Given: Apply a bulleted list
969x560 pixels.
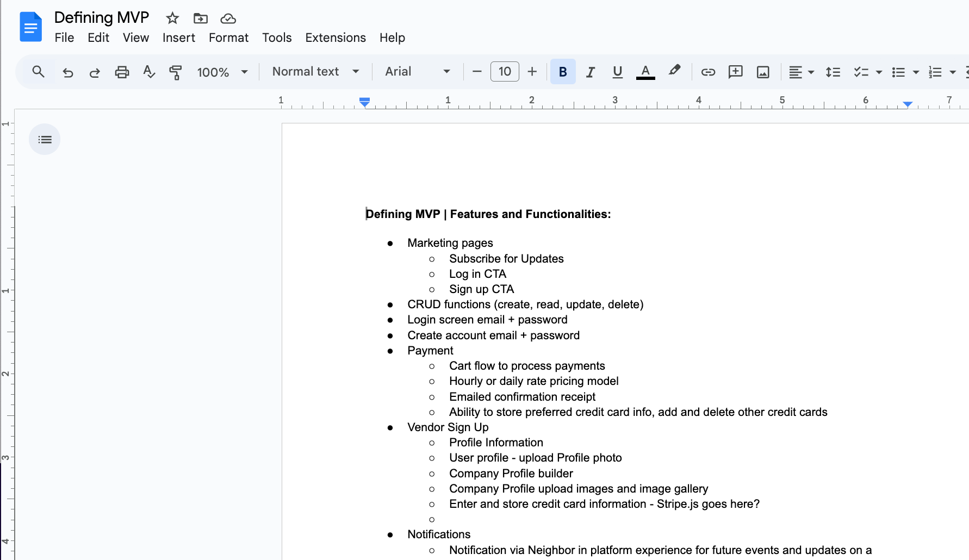Looking at the screenshot, I should tap(898, 72).
